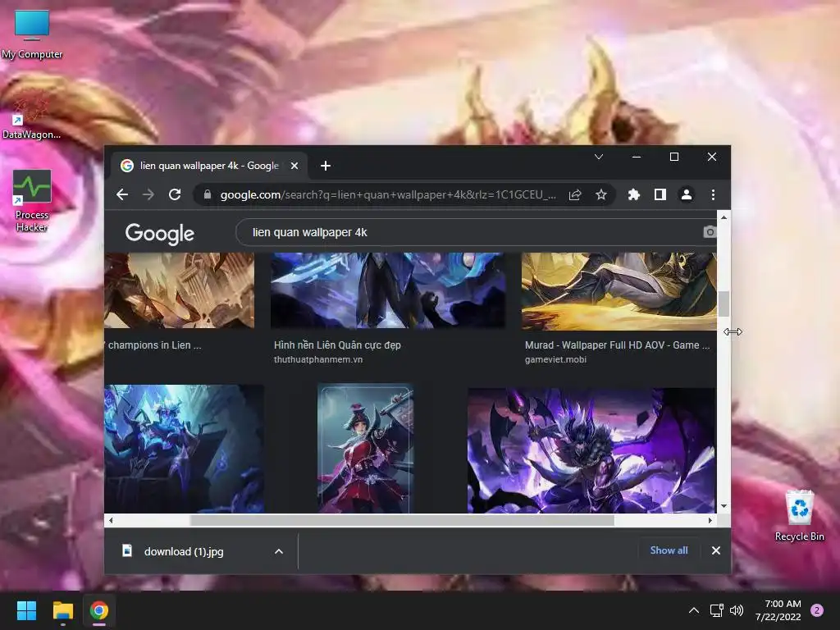Select the My Computer desktop icon
The height and width of the screenshot is (630, 840).
32,34
